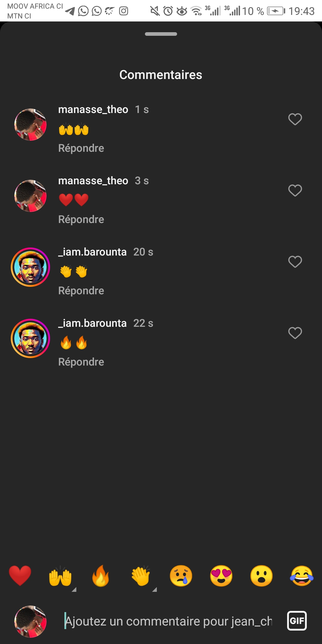Tap the fire quick emoji

click(x=100, y=576)
